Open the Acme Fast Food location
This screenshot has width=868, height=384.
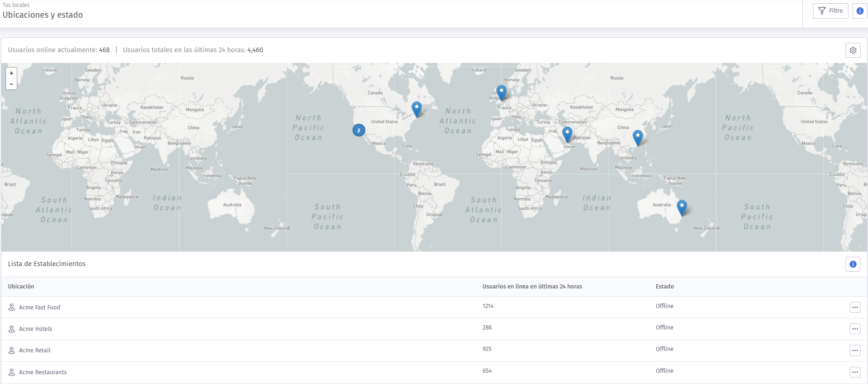tap(40, 308)
